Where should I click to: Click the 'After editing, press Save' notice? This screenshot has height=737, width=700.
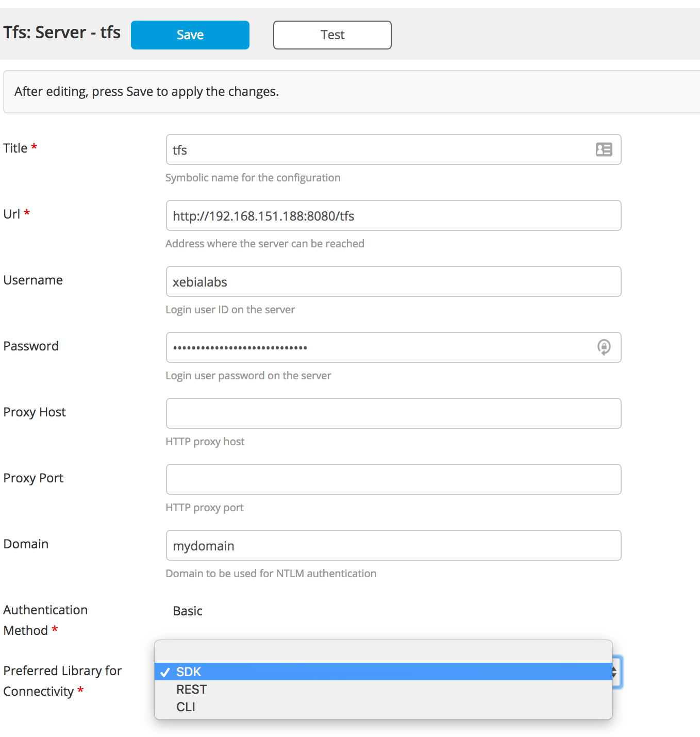pyautogui.click(x=146, y=92)
